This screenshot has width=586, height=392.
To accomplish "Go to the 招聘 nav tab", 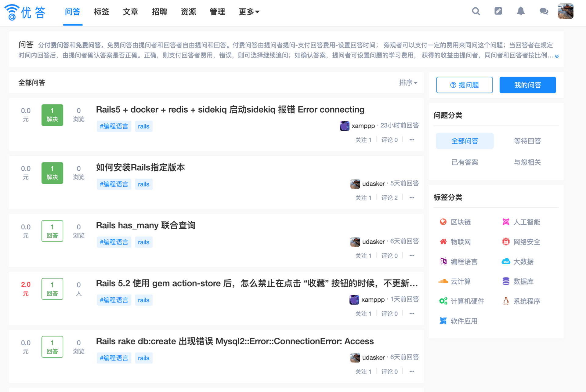I will click(160, 12).
